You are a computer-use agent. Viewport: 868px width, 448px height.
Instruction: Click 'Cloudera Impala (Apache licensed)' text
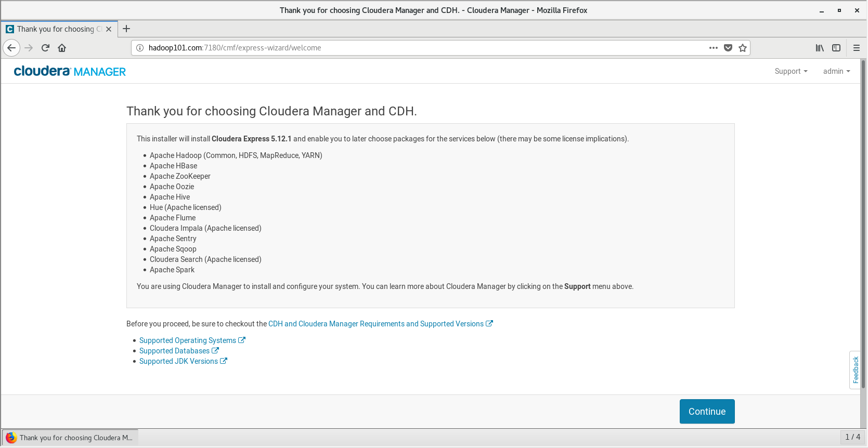point(205,228)
